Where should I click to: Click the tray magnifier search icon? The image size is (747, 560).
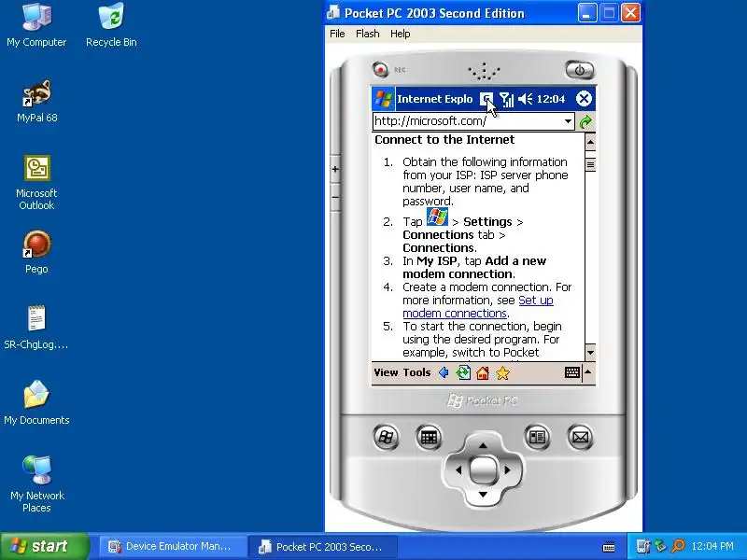[678, 546]
